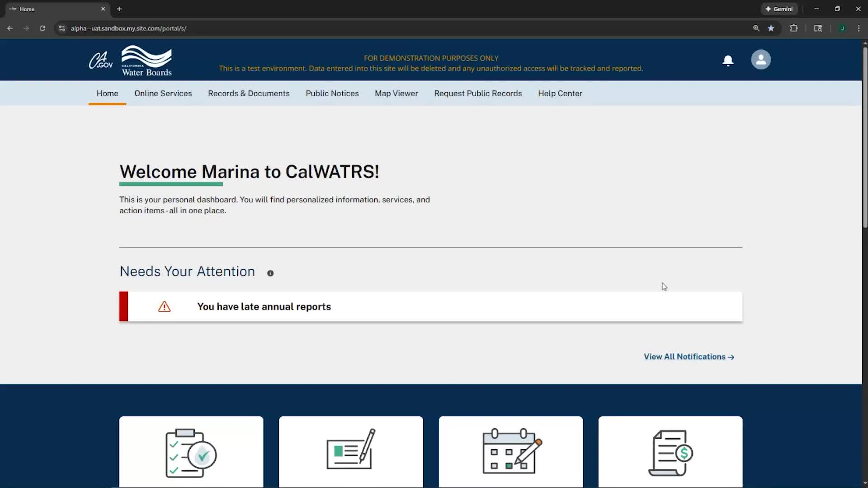Switch to the Help Center tab
The image size is (868, 488).
(560, 94)
